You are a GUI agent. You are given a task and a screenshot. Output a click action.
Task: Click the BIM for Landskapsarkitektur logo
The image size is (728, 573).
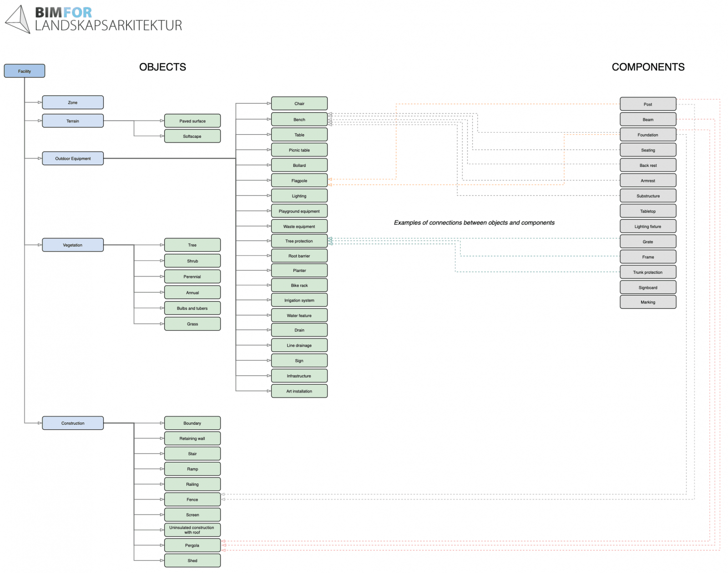(93, 19)
